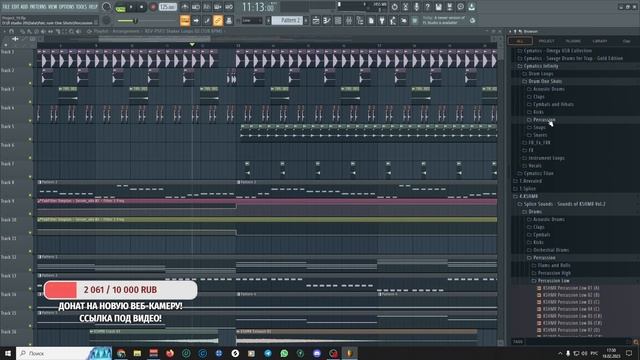The image size is (640, 360).
Task: Click the 11:13:00 time display
Action: [x=258, y=7]
